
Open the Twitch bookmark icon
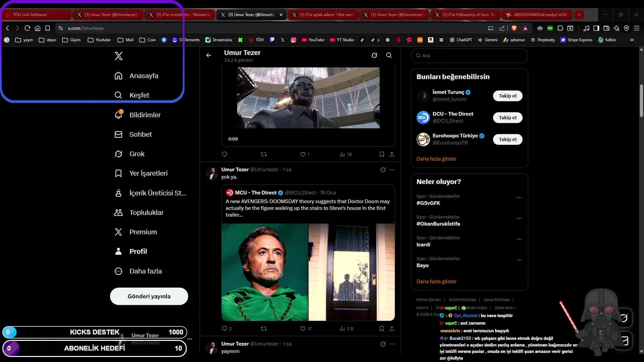click(272, 40)
